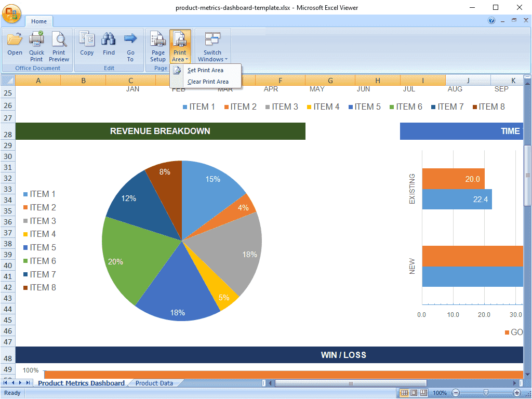Expand the Switch Windows dropdown
The image size is (532, 399).
(212, 59)
